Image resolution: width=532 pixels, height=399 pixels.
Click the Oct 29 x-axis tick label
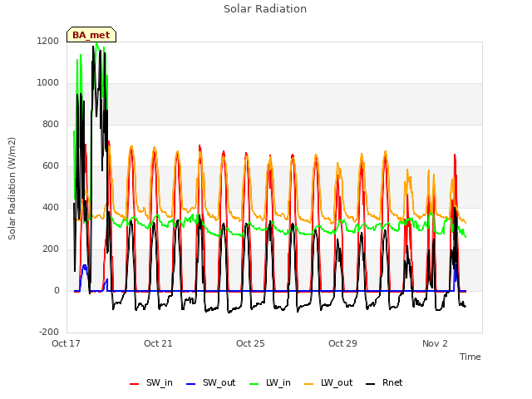(342, 343)
